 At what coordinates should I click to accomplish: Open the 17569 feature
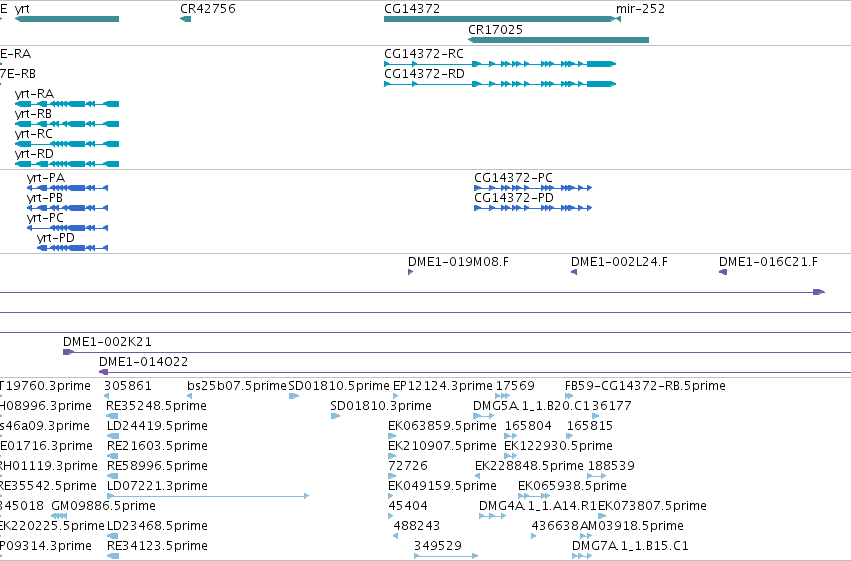[503, 397]
